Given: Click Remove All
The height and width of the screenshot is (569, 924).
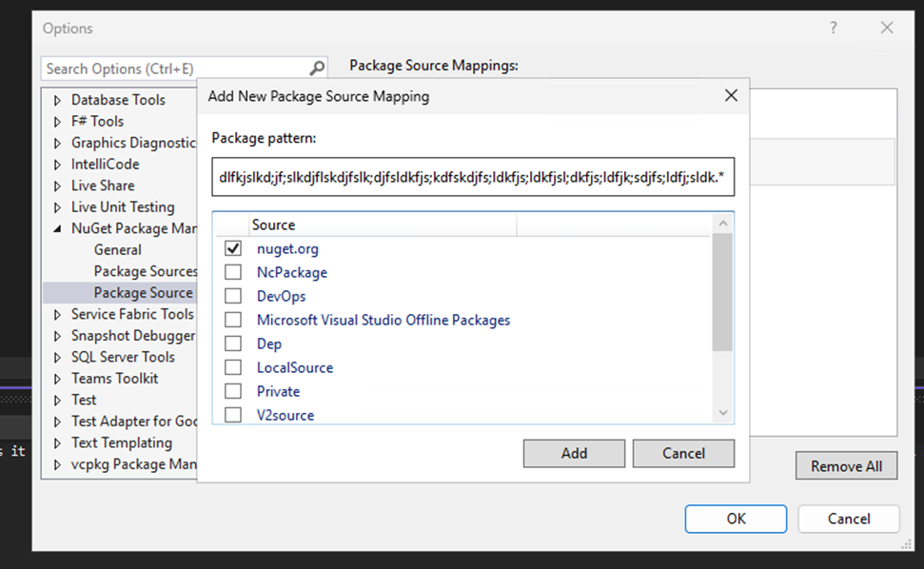Looking at the screenshot, I should click(x=846, y=466).
